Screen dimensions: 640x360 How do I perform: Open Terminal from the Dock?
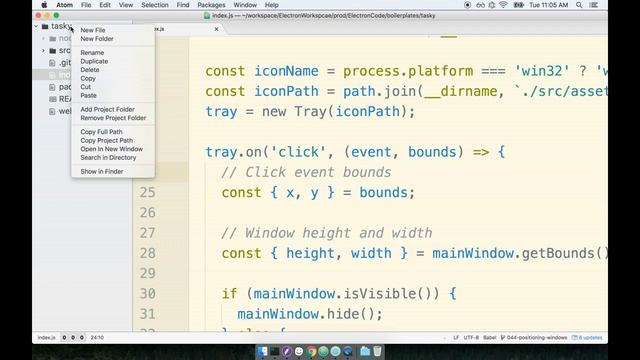tap(275, 351)
